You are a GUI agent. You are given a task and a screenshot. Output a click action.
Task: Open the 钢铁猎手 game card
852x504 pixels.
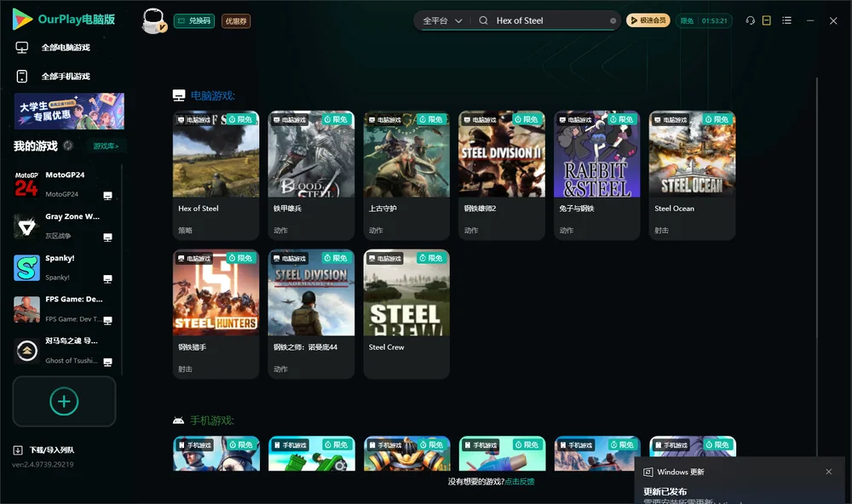[216, 314]
